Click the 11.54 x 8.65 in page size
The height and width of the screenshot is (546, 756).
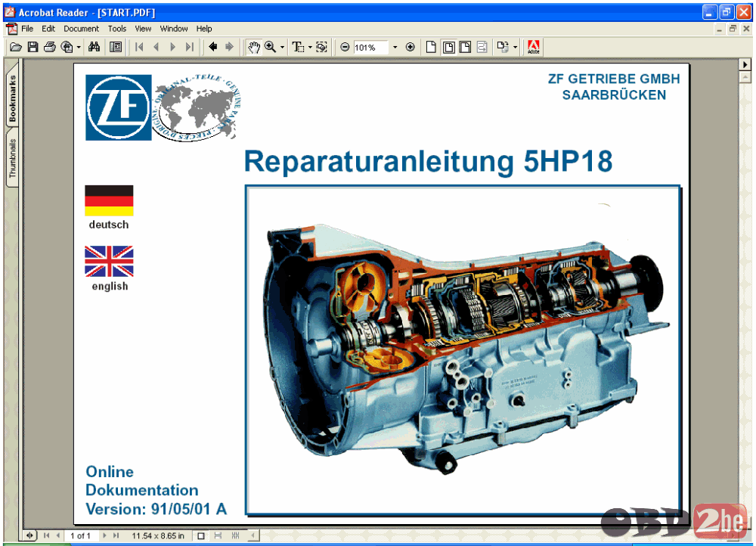click(x=158, y=536)
